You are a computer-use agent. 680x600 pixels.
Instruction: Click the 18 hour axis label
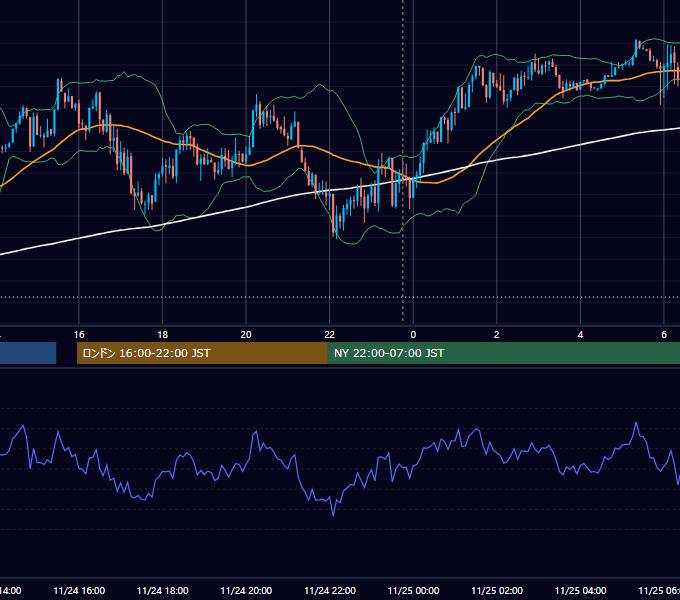[x=162, y=334]
